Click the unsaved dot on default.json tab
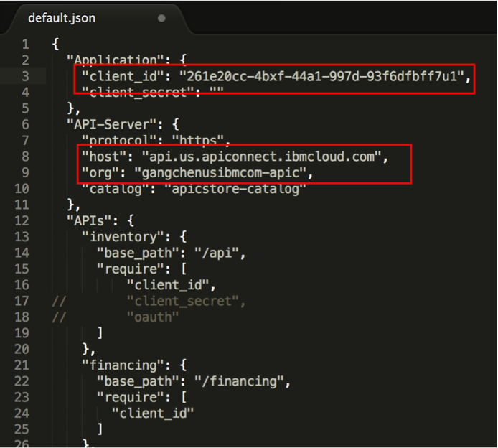The image size is (498, 448). tap(161, 19)
